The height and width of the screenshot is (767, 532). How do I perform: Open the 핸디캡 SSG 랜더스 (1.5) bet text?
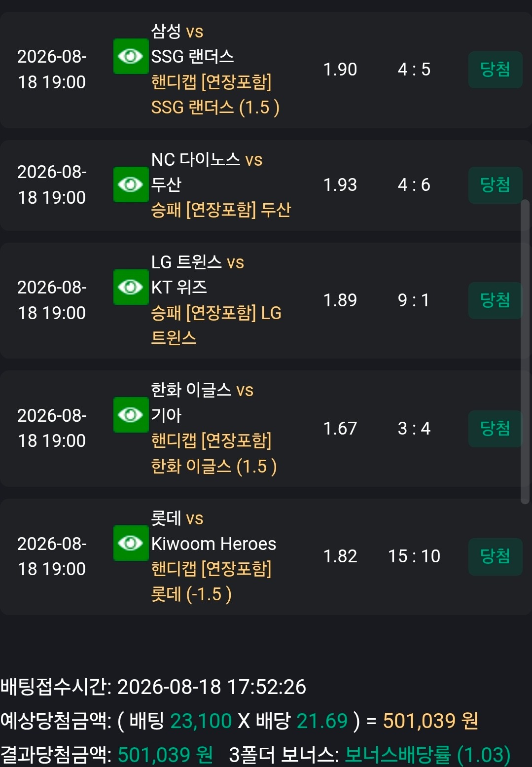click(x=215, y=95)
